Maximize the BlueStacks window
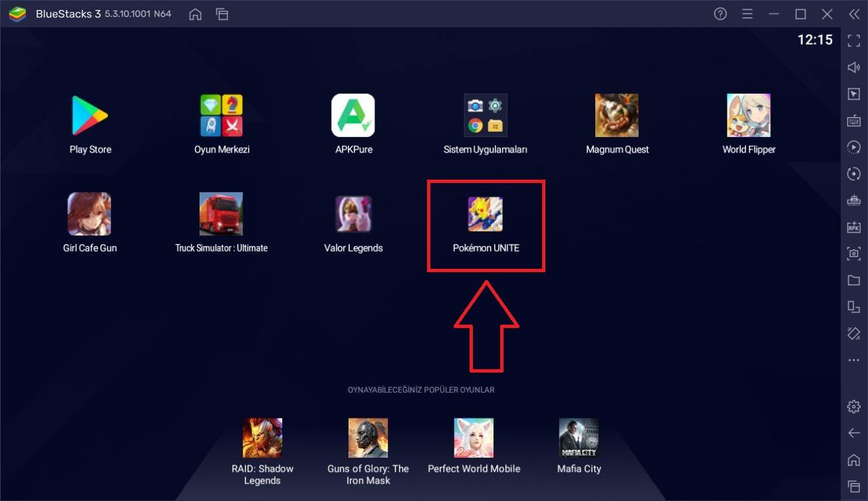 801,14
